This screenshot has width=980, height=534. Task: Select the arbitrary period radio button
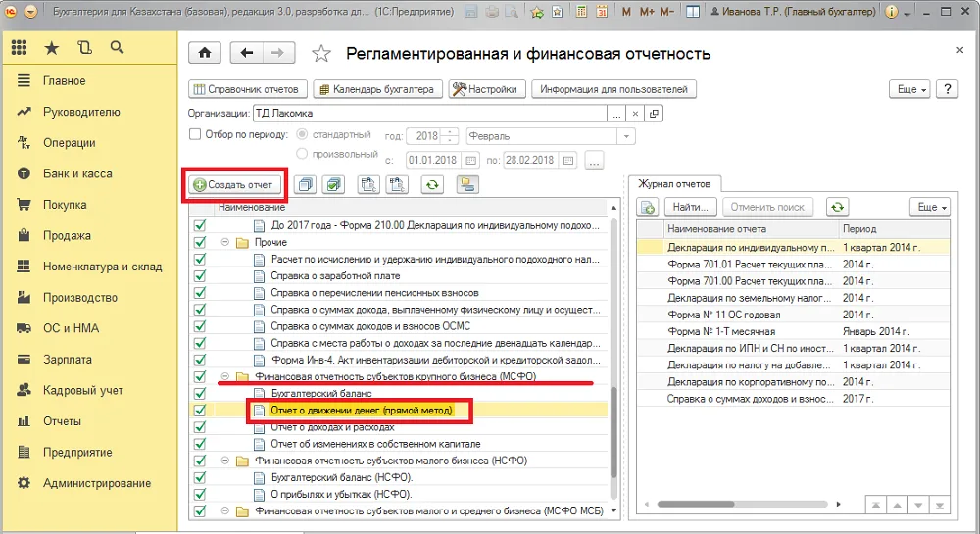[x=302, y=153]
